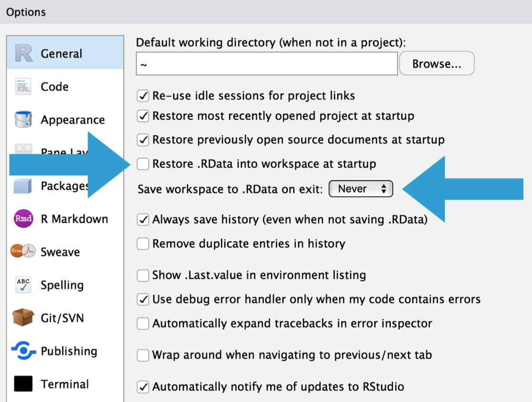Uncheck Use debug error handler option
The image size is (532, 402).
pos(143,299)
